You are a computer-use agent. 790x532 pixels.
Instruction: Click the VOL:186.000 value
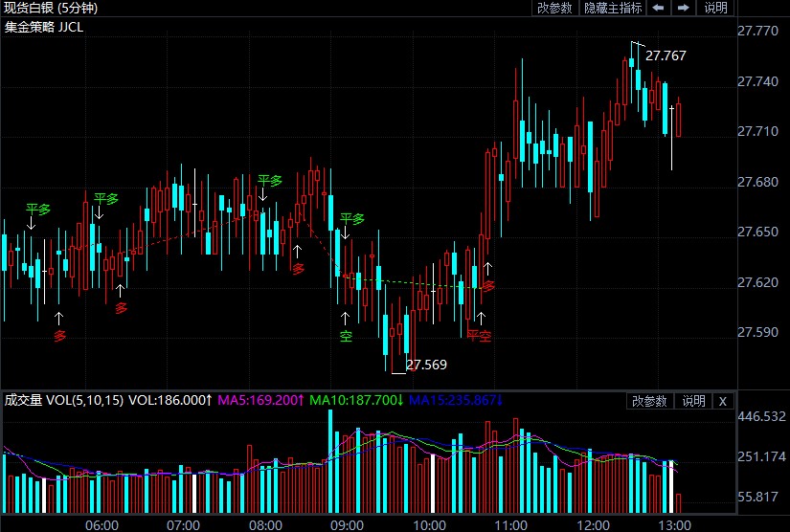click(x=170, y=400)
